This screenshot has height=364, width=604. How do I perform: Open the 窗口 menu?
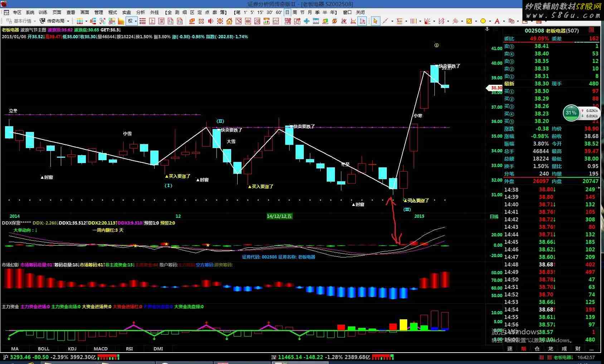click(347, 12)
